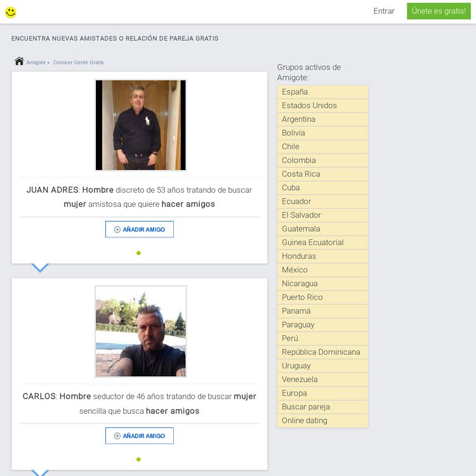Screen dimensions: 476x476
Task: Open the Perú group
Action: pos(322,338)
